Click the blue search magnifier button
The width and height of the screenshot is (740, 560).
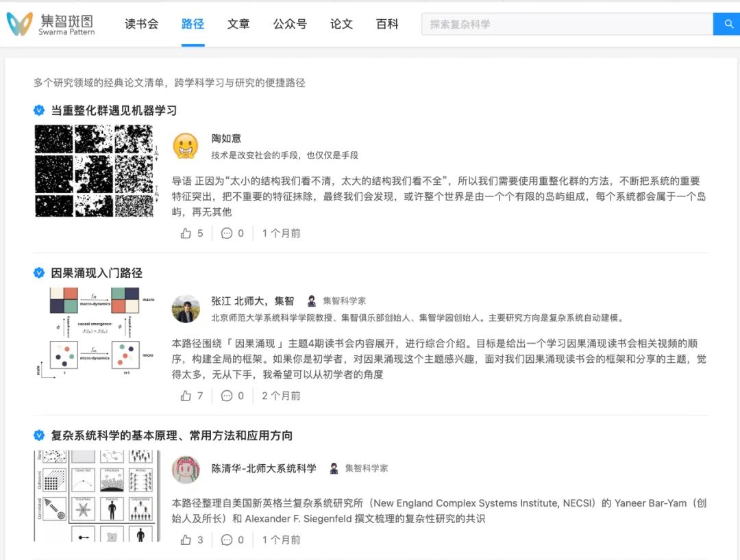click(726, 25)
